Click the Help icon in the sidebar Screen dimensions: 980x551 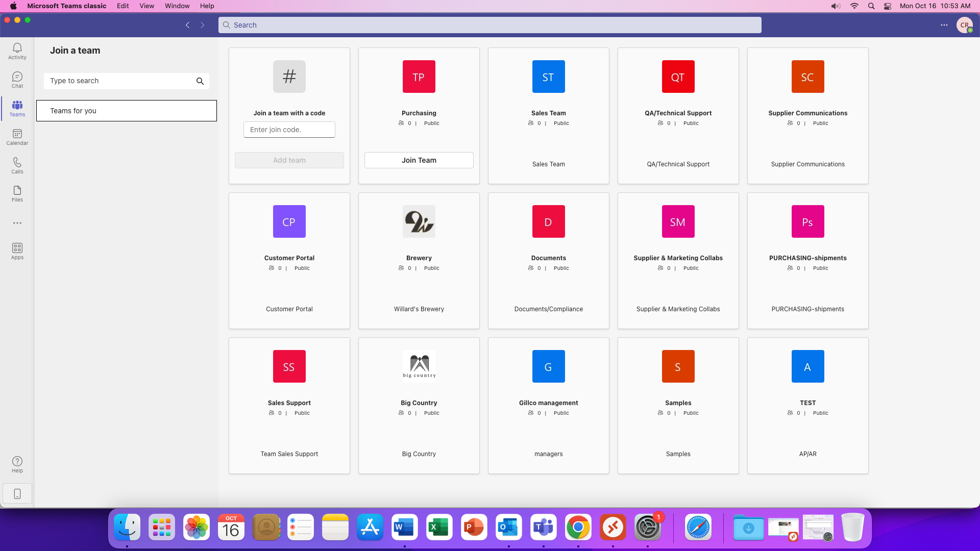coord(17,464)
